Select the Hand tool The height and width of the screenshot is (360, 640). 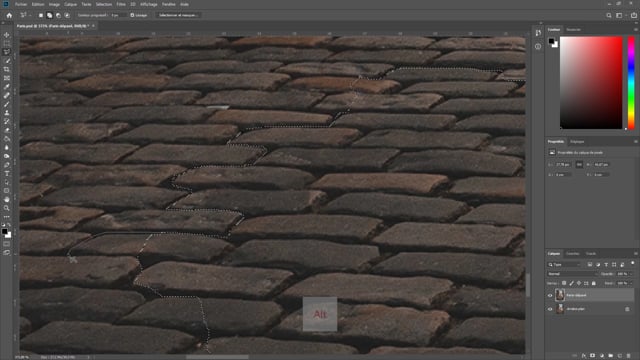tap(7, 200)
